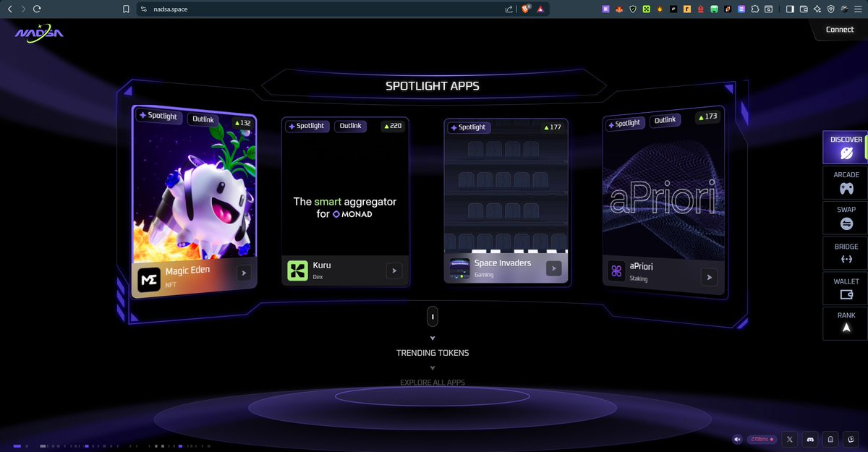Screen dimensions: 868x452
Task: Click the 2706ms latency indicator
Action: tap(762, 439)
